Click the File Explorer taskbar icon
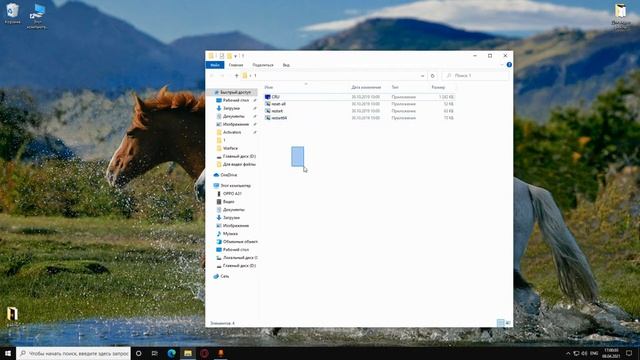The height and width of the screenshot is (360, 640). (188, 353)
